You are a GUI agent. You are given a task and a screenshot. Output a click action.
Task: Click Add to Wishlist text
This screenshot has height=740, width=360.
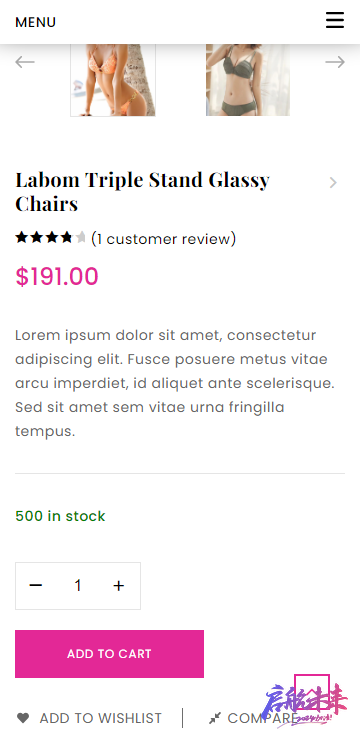[100, 718]
